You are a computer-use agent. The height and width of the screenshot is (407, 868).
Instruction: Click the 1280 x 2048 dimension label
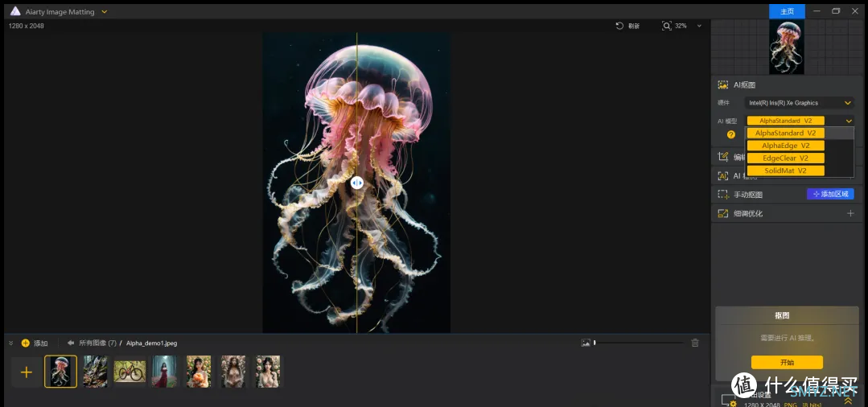tap(26, 26)
